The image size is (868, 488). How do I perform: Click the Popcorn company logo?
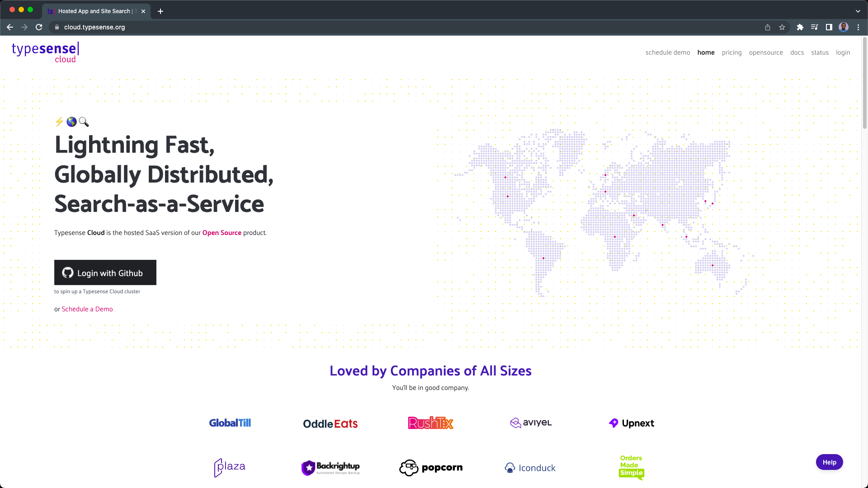coord(431,468)
